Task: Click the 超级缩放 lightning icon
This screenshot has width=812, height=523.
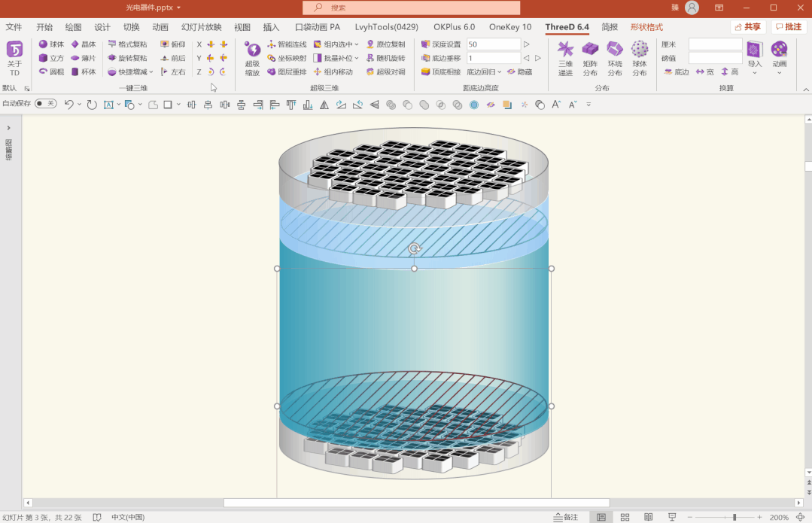Action: (252, 50)
